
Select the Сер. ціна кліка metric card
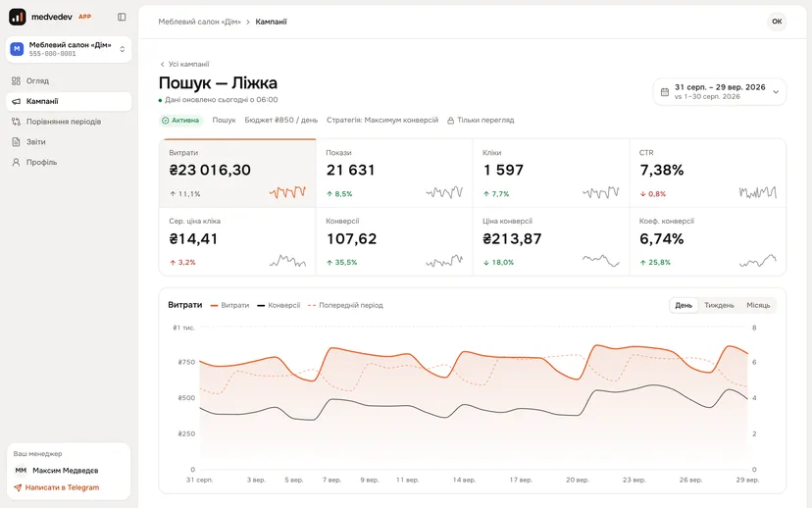[x=237, y=242]
